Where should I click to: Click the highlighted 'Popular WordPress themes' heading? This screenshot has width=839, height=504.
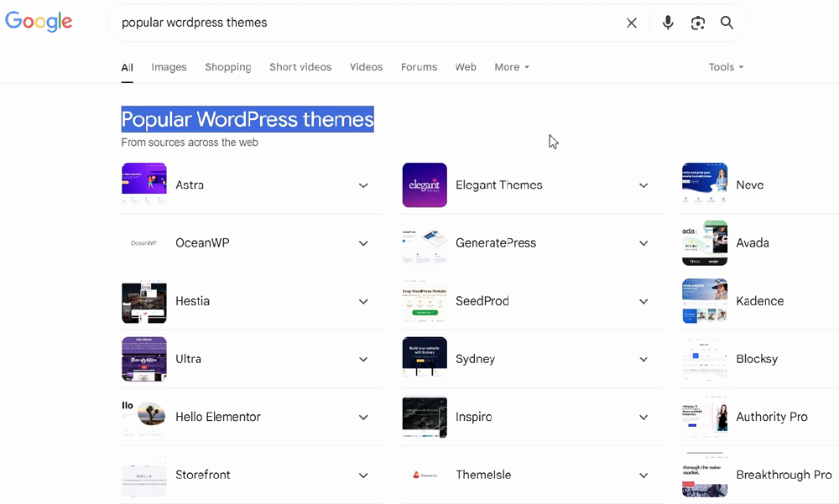coord(248,119)
